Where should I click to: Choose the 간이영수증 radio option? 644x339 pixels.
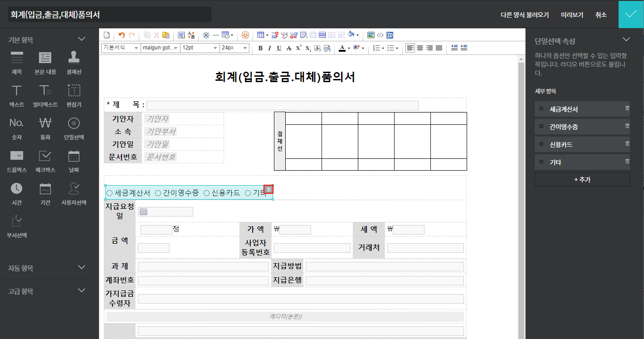point(158,193)
